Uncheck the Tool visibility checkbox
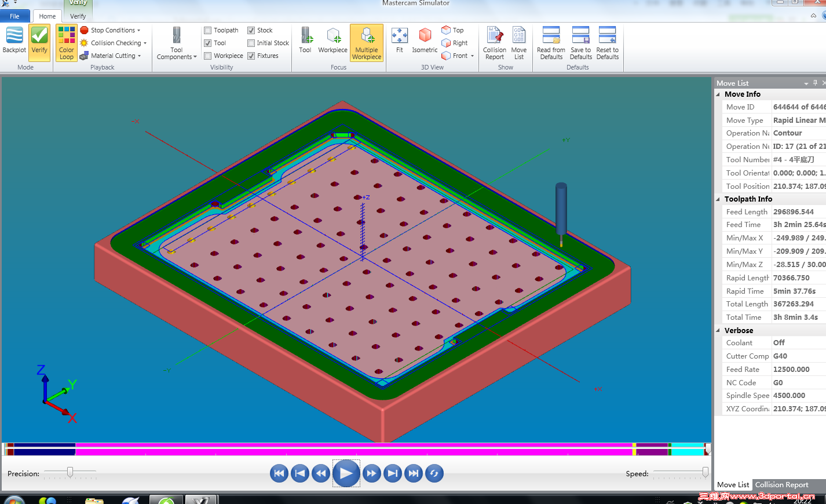Viewport: 826px width, 504px height. pos(207,43)
